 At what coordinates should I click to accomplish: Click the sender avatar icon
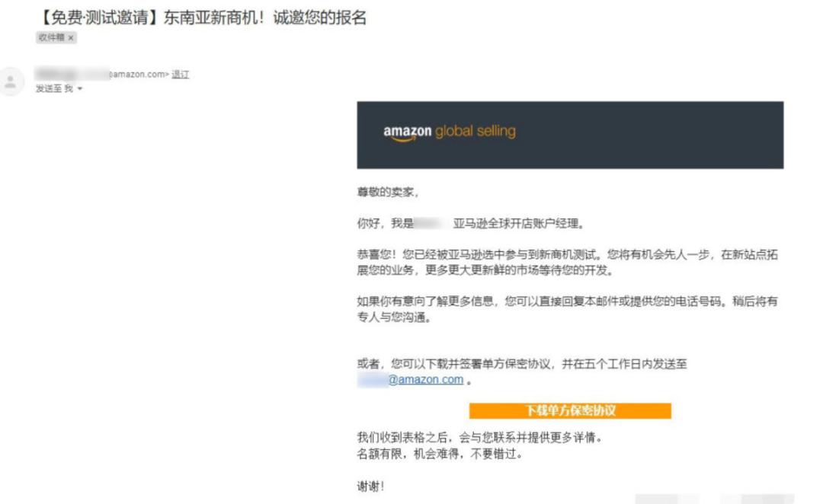[x=11, y=81]
